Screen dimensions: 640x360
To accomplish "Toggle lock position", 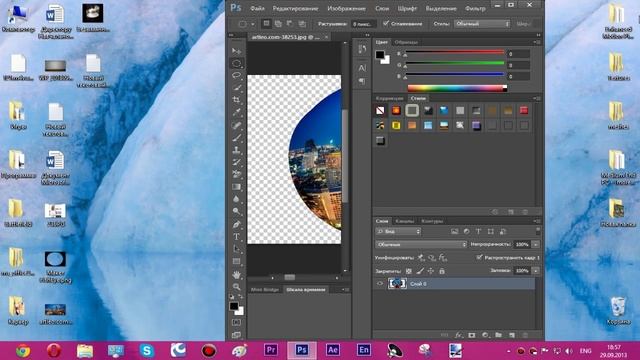I will [x=431, y=271].
